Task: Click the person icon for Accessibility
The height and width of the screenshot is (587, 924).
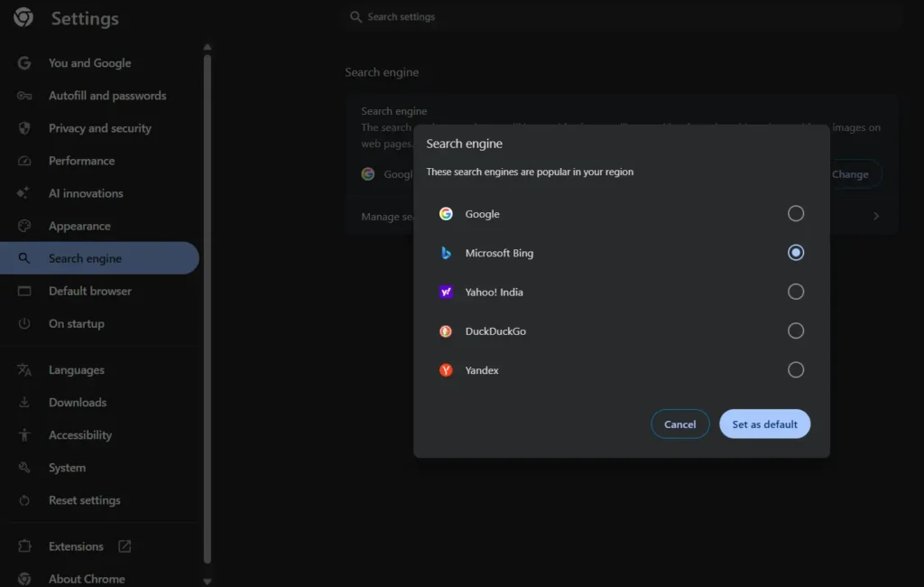Action: [24, 434]
